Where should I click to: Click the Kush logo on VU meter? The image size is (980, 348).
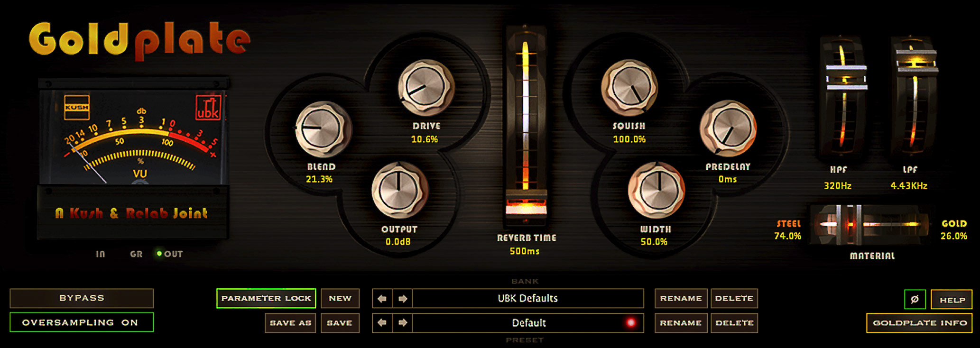(77, 107)
